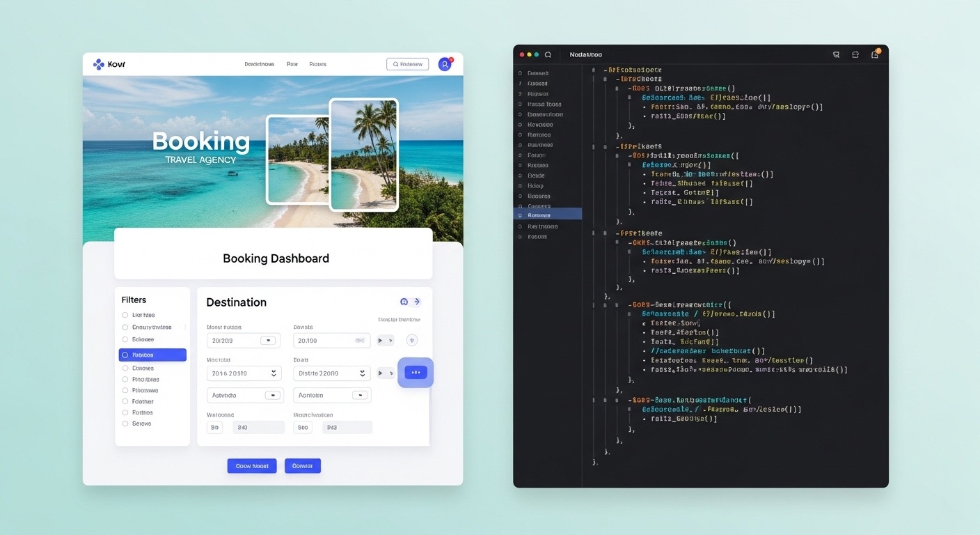Click the arrow icon beside the Destination heading
980x535 pixels.
(x=417, y=302)
